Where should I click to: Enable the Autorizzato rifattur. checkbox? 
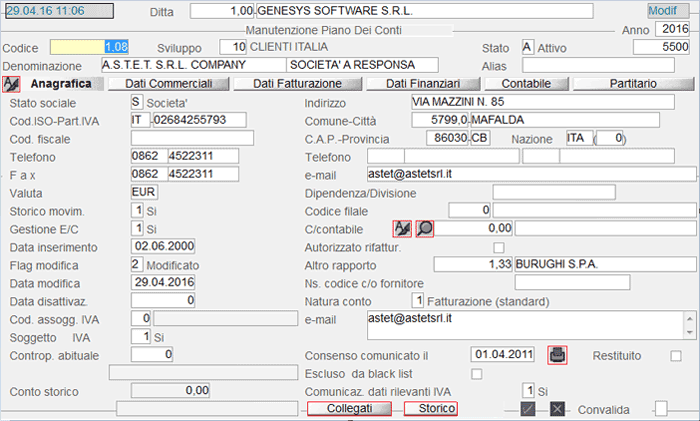pyautogui.click(x=499, y=247)
